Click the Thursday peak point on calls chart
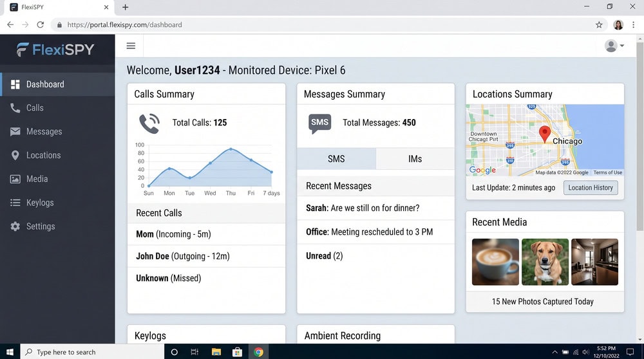The height and width of the screenshot is (359, 644). coord(231,149)
